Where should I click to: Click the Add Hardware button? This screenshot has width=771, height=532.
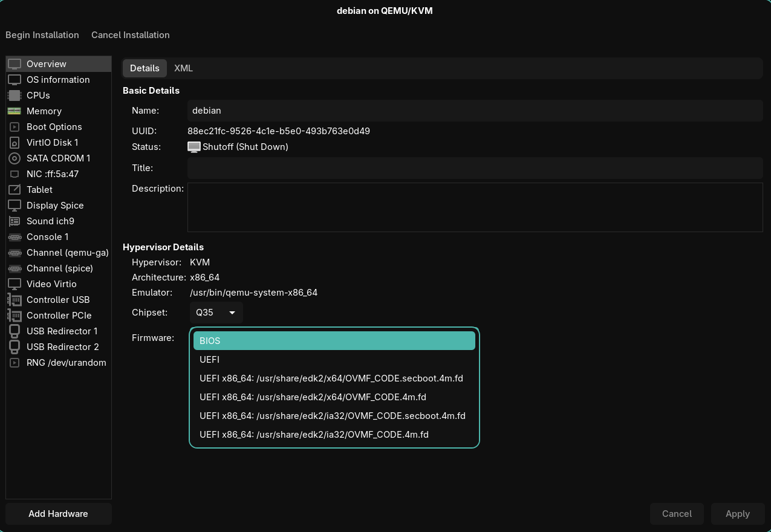[x=59, y=514]
